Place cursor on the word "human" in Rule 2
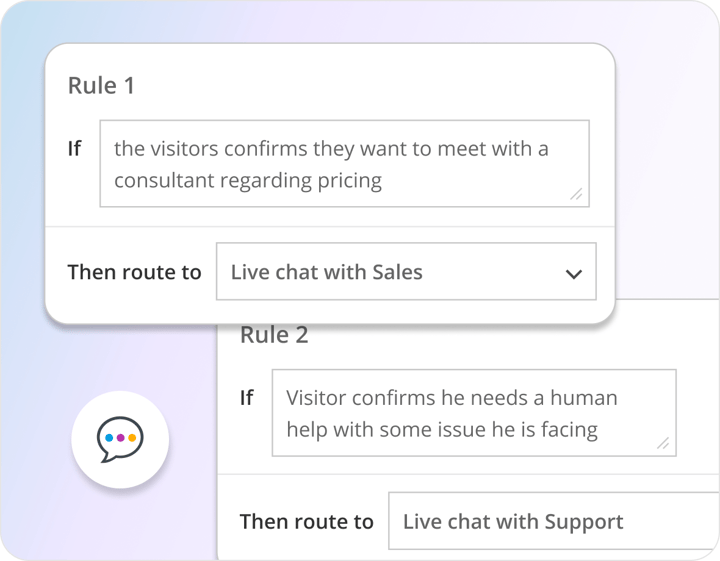Screen dimensions: 720x561 pos(580,397)
